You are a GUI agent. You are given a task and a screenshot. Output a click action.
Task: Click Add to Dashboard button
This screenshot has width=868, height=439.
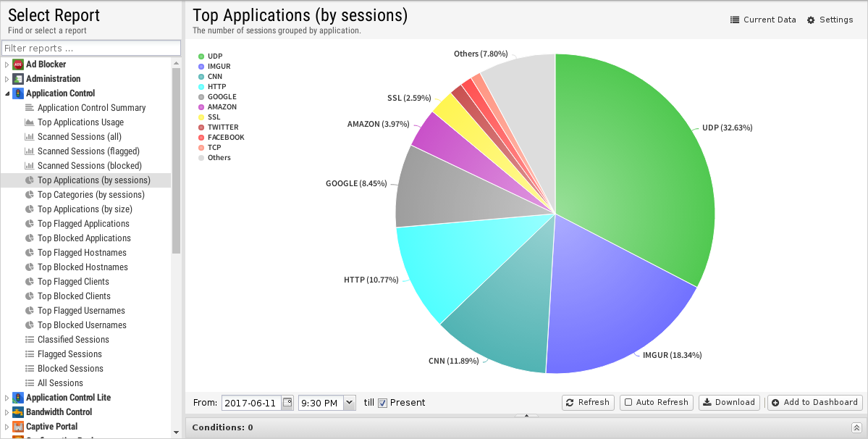(x=815, y=403)
